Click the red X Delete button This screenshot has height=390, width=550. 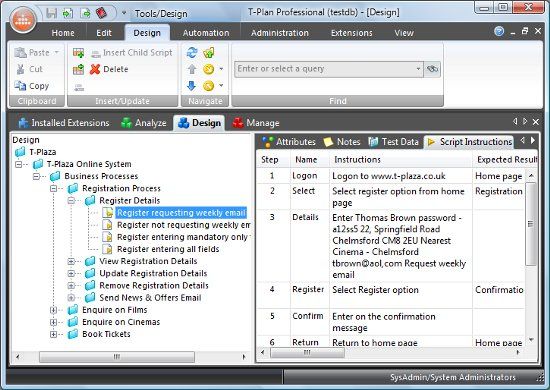pyautogui.click(x=109, y=69)
